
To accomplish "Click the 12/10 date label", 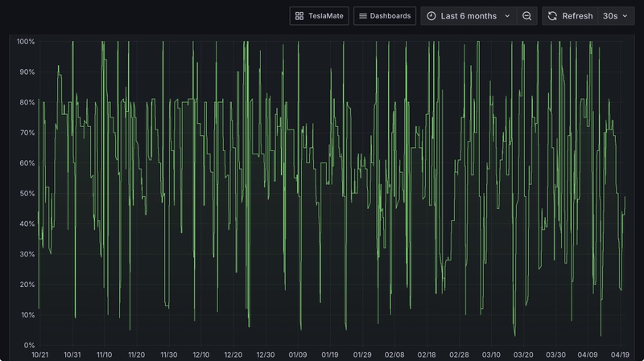I will coord(200,355).
